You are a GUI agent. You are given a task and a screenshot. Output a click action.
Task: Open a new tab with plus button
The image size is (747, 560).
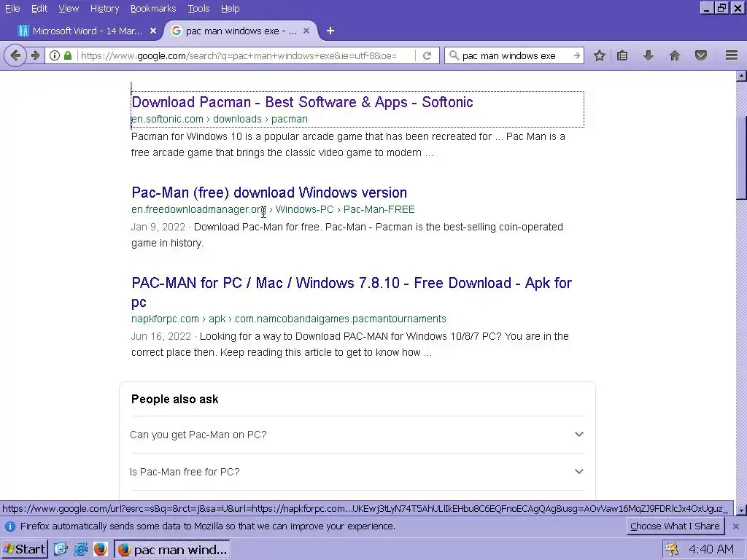click(x=330, y=31)
